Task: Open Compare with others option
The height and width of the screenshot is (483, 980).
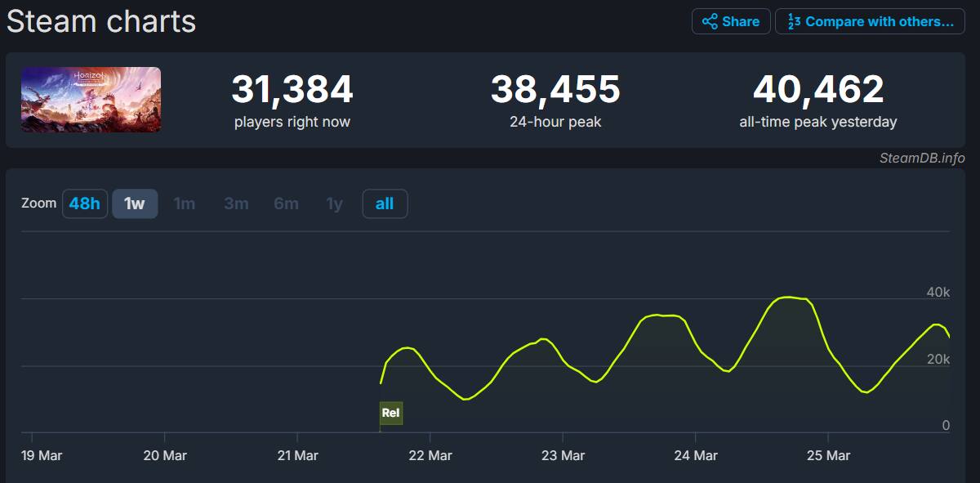Action: pos(870,21)
